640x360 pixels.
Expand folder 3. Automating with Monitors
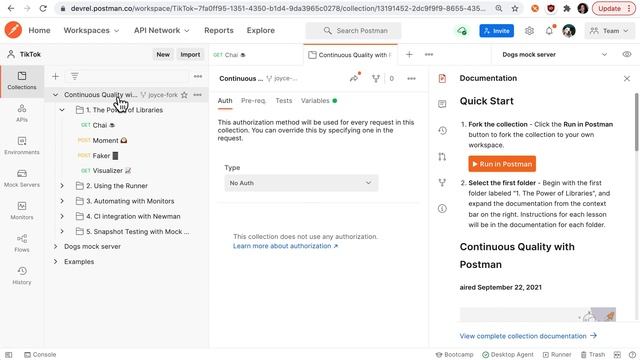62,201
